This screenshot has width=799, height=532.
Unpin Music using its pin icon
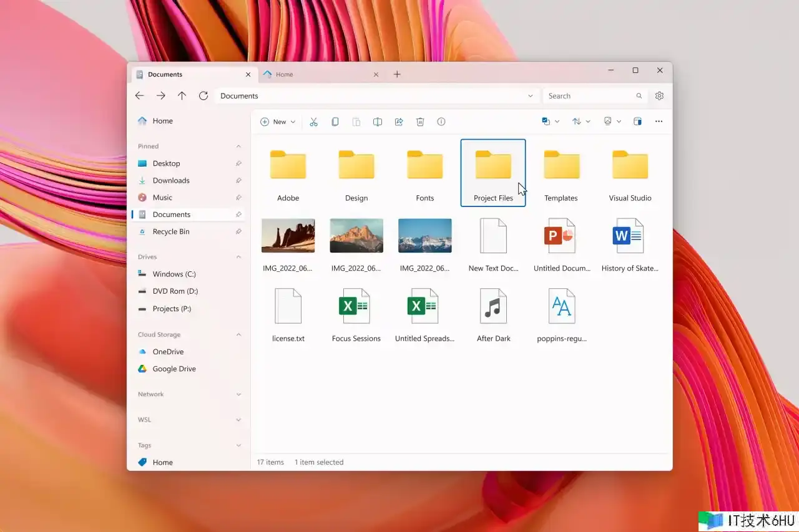238,197
